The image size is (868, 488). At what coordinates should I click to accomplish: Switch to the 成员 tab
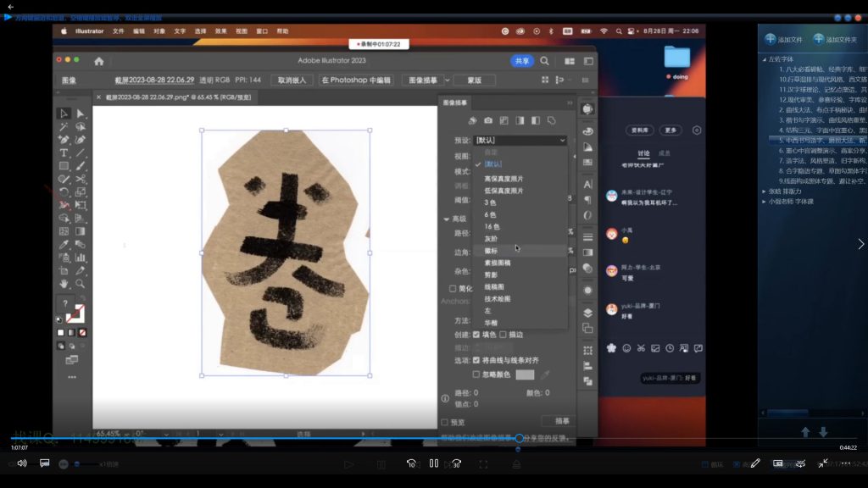point(665,153)
